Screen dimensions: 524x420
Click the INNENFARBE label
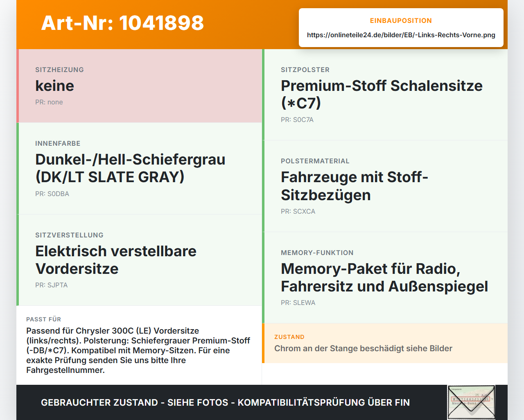click(x=58, y=143)
